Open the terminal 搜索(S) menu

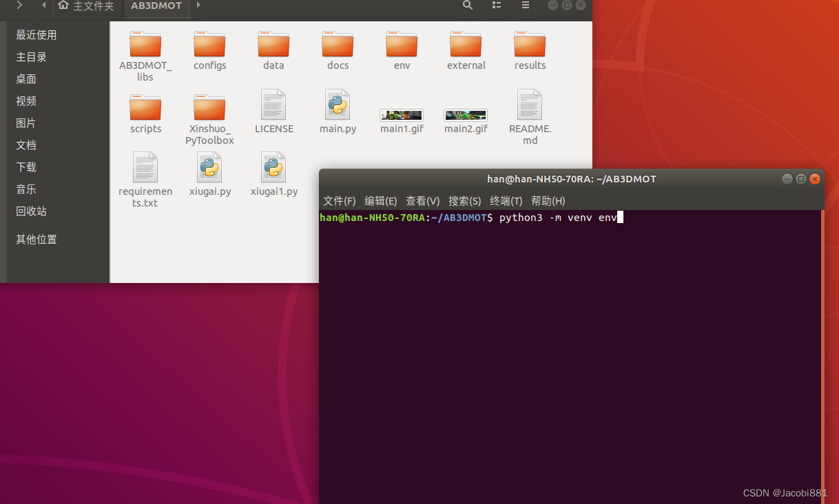click(x=465, y=201)
